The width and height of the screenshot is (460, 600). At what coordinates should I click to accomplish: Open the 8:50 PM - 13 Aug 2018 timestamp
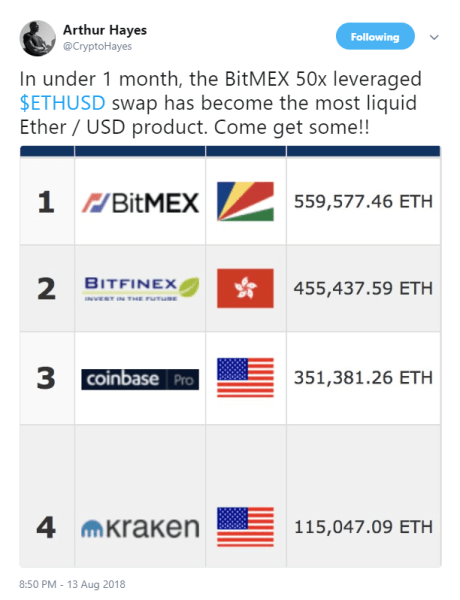(72, 584)
